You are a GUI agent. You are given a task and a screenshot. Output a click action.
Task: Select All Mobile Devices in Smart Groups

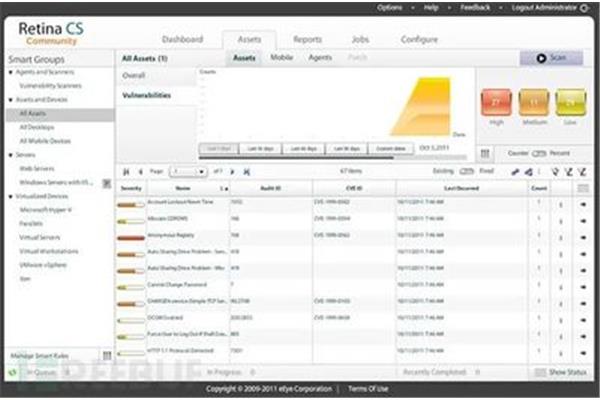pyautogui.click(x=45, y=141)
